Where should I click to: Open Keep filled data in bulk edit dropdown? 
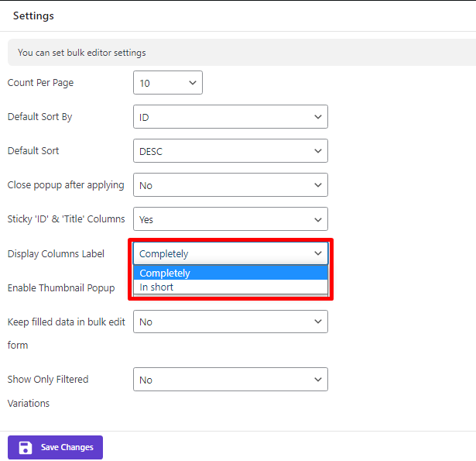click(231, 322)
